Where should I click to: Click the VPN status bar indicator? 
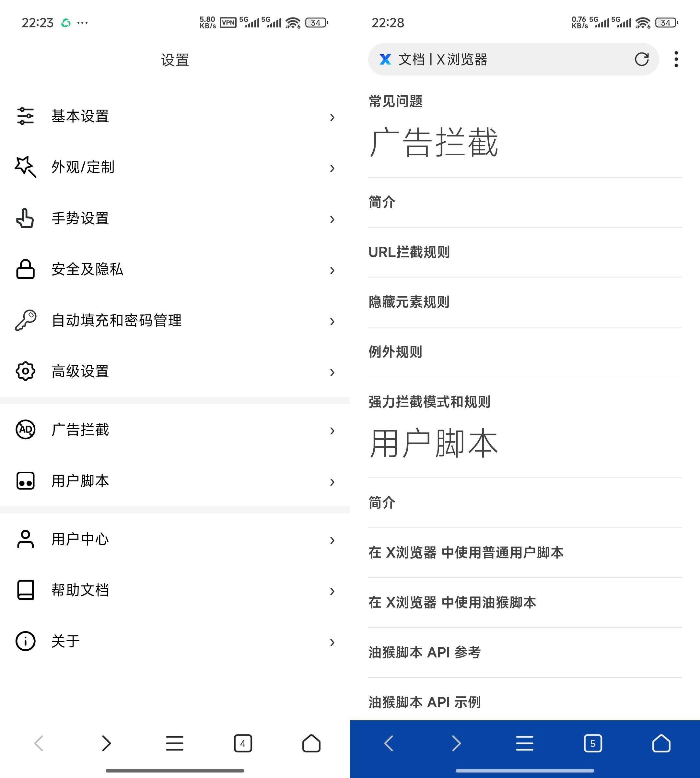pyautogui.click(x=228, y=23)
